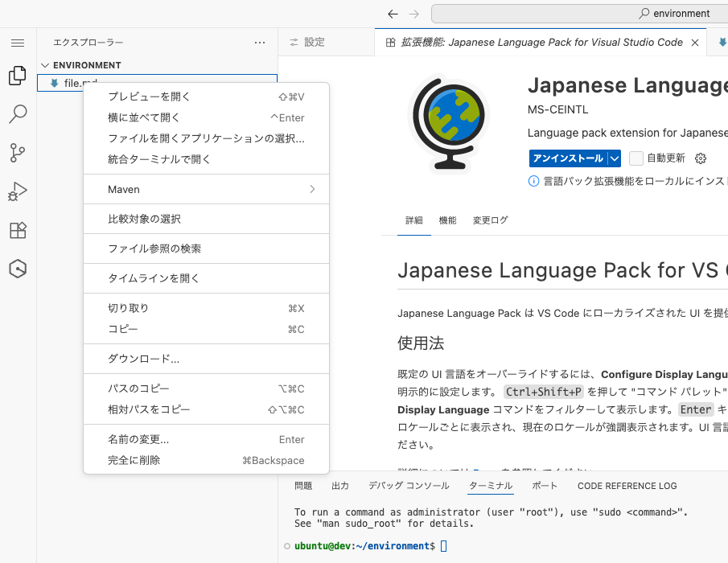Image resolution: width=728 pixels, height=563 pixels.
Task: Select the ターミナル panel tab
Action: 490,486
